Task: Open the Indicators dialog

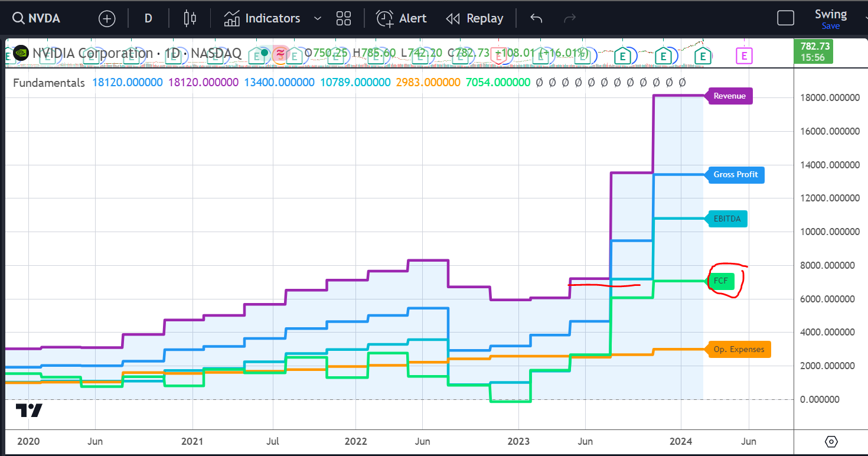Action: tap(262, 18)
